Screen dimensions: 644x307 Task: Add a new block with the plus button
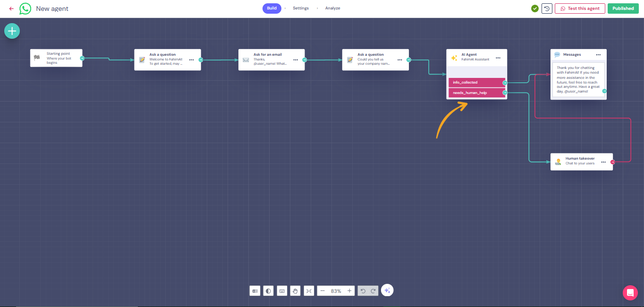(12, 31)
